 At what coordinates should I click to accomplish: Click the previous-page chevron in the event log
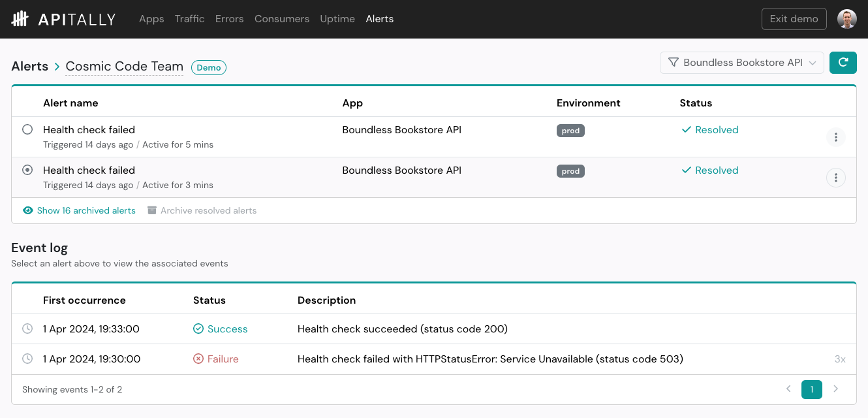point(788,389)
